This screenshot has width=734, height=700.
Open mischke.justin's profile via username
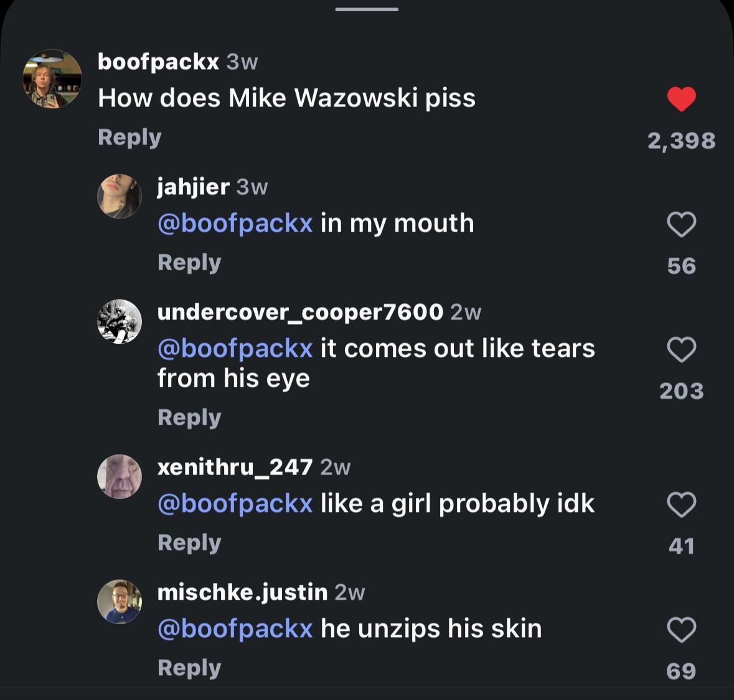[x=242, y=592]
